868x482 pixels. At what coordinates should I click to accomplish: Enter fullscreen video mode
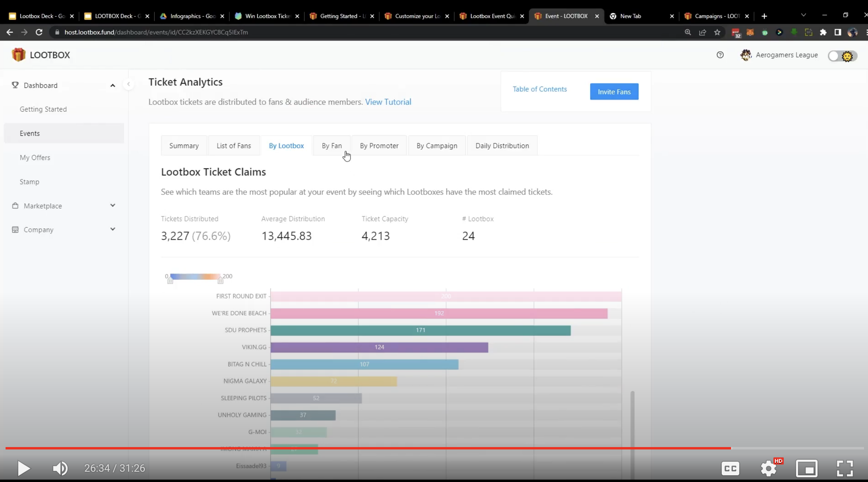coord(845,468)
